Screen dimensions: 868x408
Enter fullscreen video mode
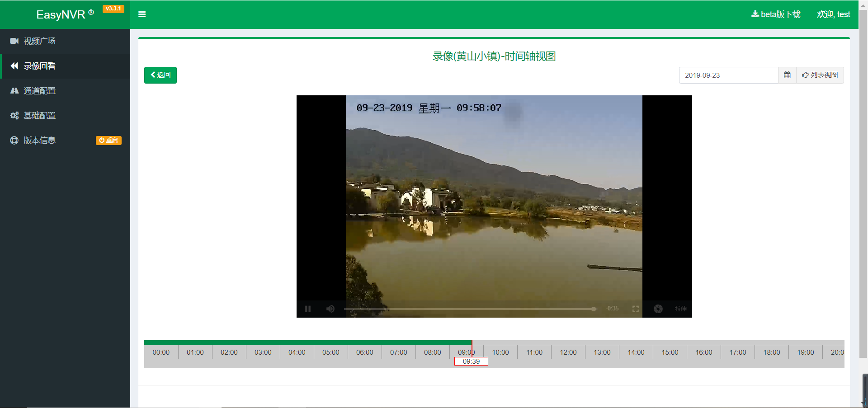pos(635,309)
